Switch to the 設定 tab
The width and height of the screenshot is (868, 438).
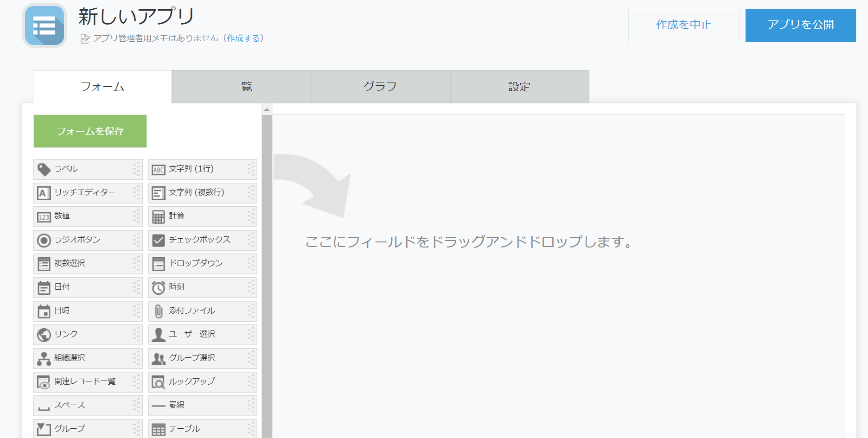click(519, 87)
